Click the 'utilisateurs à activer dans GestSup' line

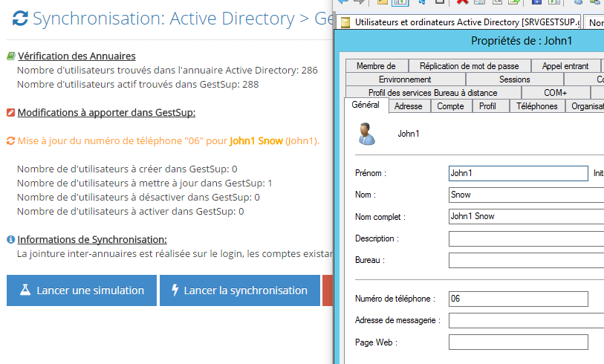[130, 212]
